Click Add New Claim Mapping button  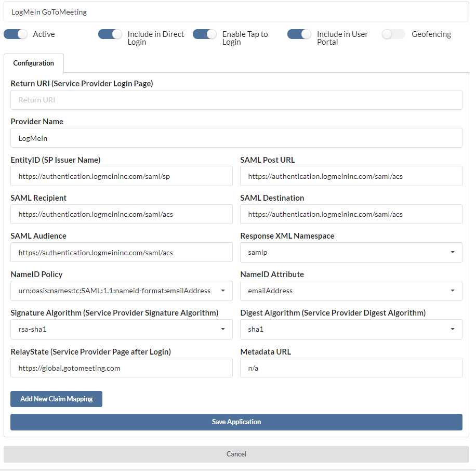pyautogui.click(x=57, y=399)
